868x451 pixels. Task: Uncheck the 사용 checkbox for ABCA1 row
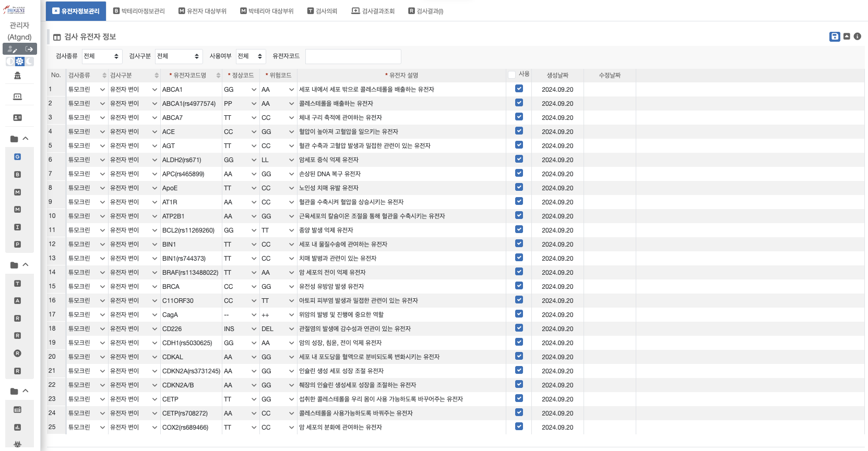coord(519,89)
